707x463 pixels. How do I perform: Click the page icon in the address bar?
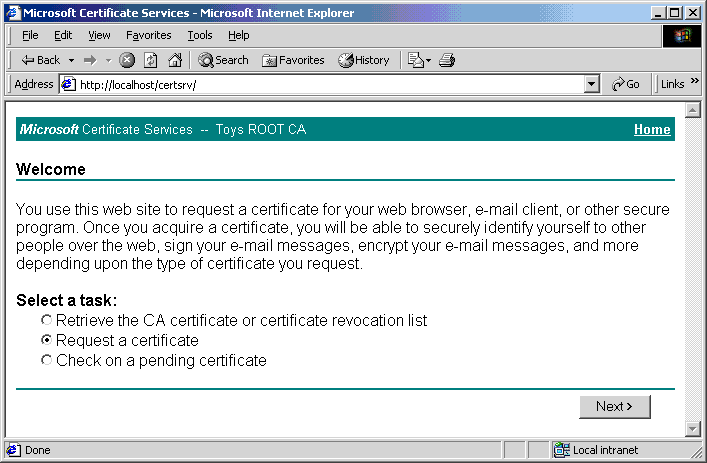(68, 84)
